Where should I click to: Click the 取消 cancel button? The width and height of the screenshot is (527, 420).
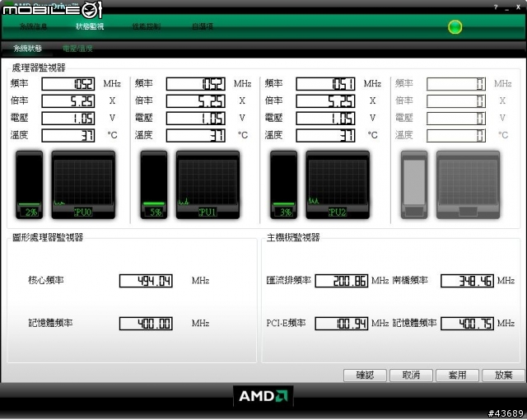[x=411, y=375]
